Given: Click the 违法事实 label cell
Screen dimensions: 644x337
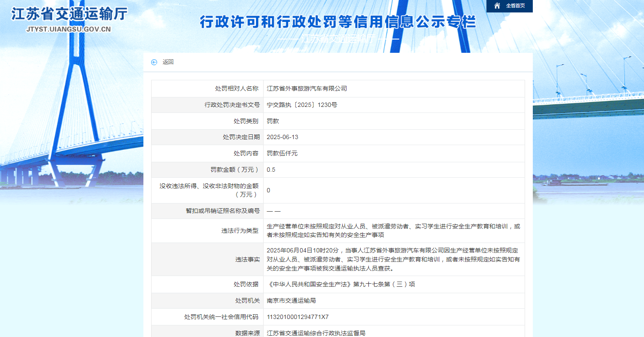Looking at the screenshot, I should pyautogui.click(x=207, y=260).
